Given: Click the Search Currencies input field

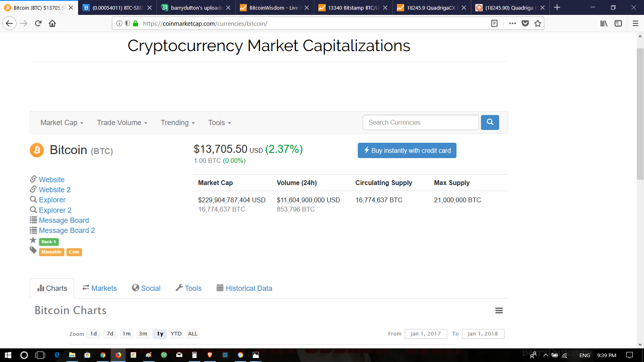Looking at the screenshot, I should 421,122.
